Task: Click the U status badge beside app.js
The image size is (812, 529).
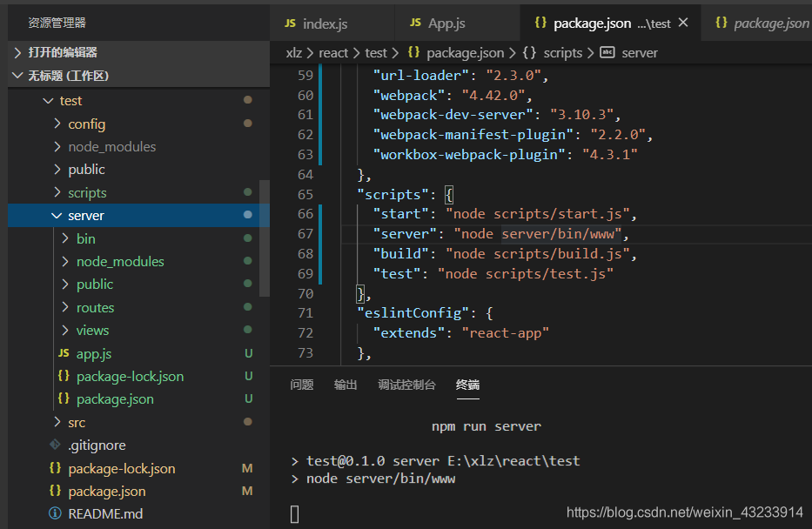Action: click(249, 353)
